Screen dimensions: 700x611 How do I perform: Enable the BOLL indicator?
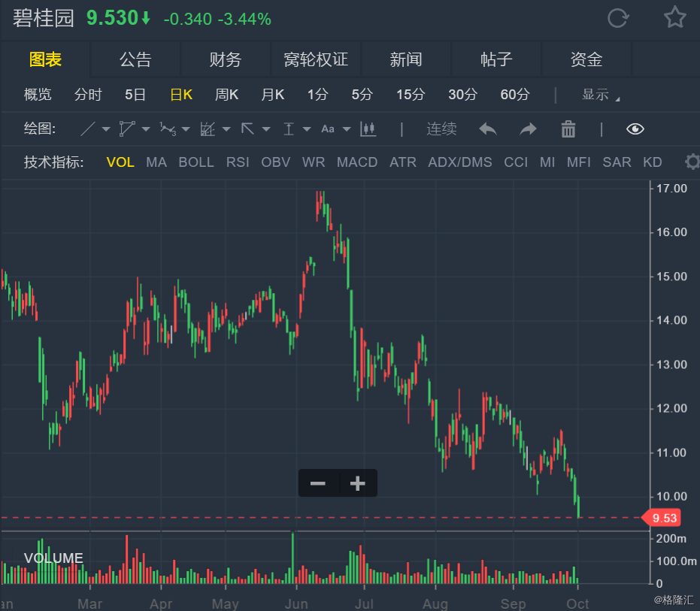coord(196,162)
